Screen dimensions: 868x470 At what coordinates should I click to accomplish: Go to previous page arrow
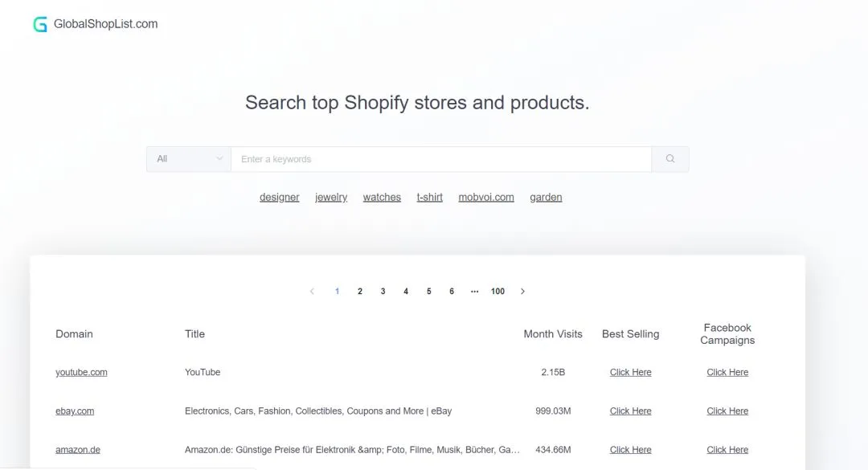[312, 291]
